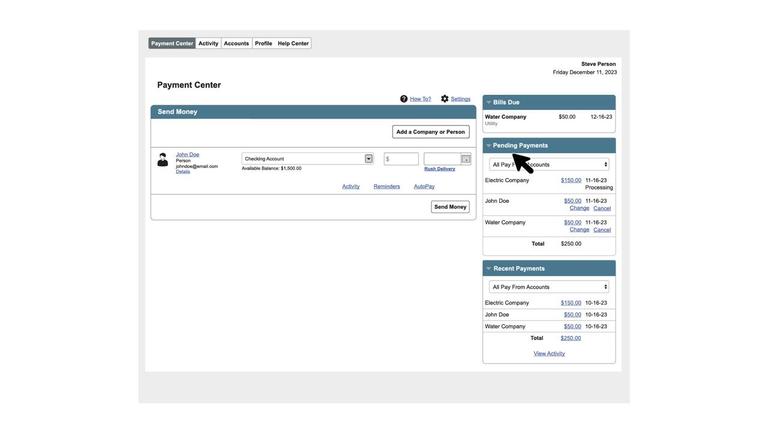
Task: Click the Settings gear icon
Action: click(x=444, y=98)
